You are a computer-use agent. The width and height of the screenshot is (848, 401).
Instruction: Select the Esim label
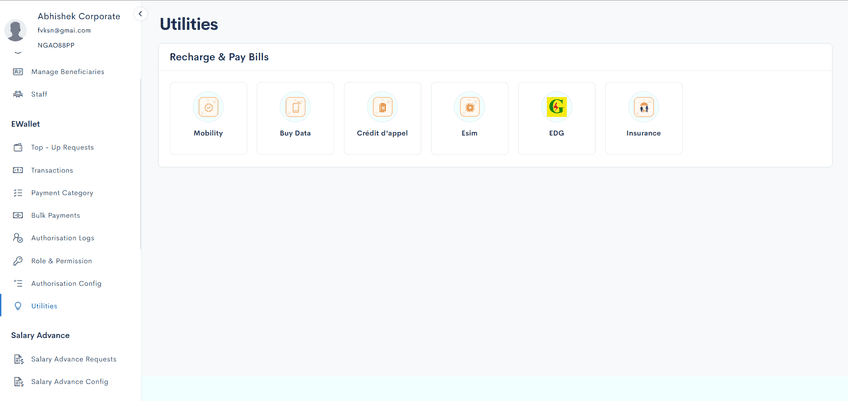pos(469,133)
